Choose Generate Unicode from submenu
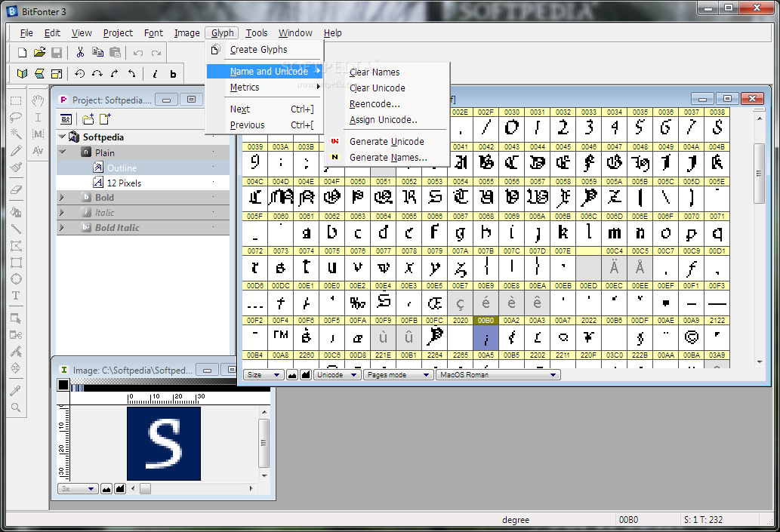Image resolution: width=780 pixels, height=532 pixels. [x=387, y=142]
